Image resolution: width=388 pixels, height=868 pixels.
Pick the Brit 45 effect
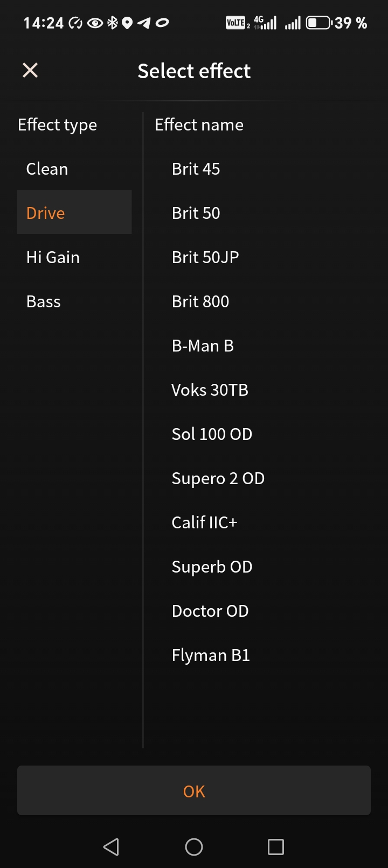point(196,169)
